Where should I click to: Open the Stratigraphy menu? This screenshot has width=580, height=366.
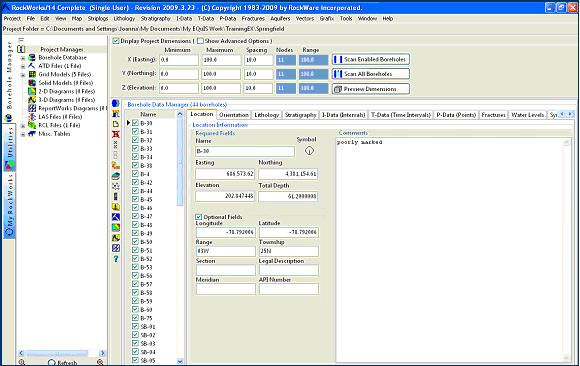pos(155,19)
